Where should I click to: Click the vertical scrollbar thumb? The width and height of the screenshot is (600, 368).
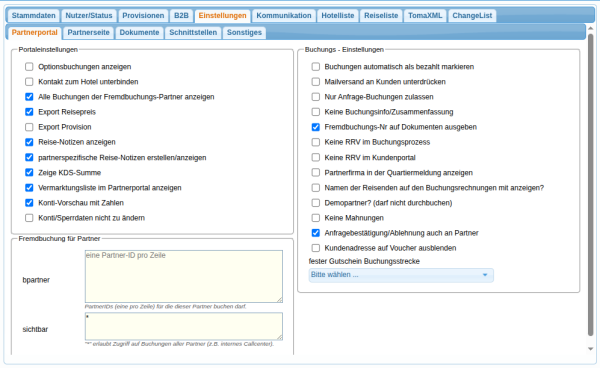pos(590,186)
